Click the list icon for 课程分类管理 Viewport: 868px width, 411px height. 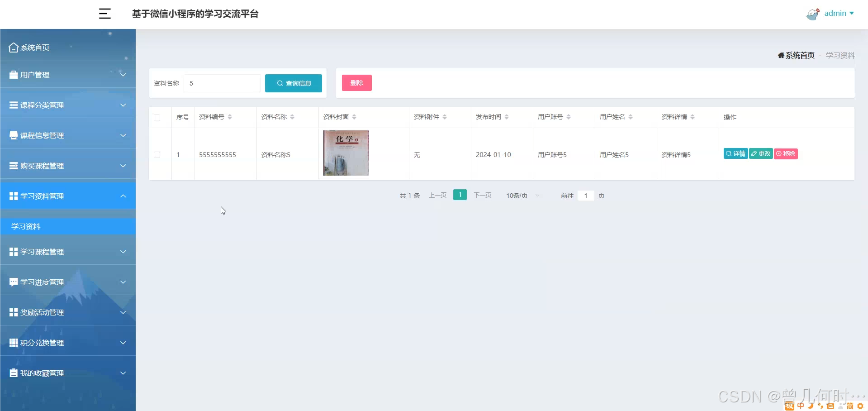(x=14, y=105)
